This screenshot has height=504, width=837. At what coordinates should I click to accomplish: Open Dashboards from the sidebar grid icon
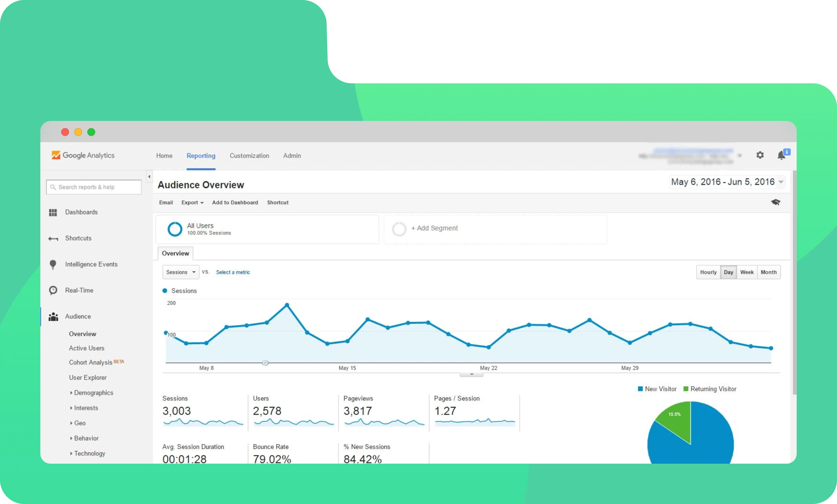[x=53, y=213]
